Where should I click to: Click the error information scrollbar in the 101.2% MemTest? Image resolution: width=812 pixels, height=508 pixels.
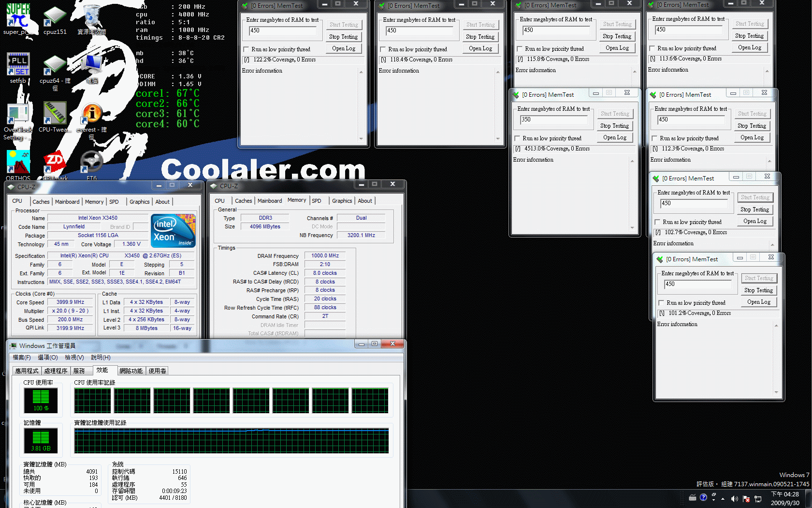point(776,359)
